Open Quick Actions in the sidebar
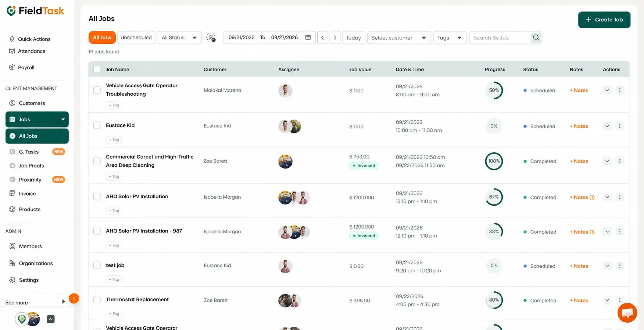This screenshot has width=644, height=330. pos(30,39)
